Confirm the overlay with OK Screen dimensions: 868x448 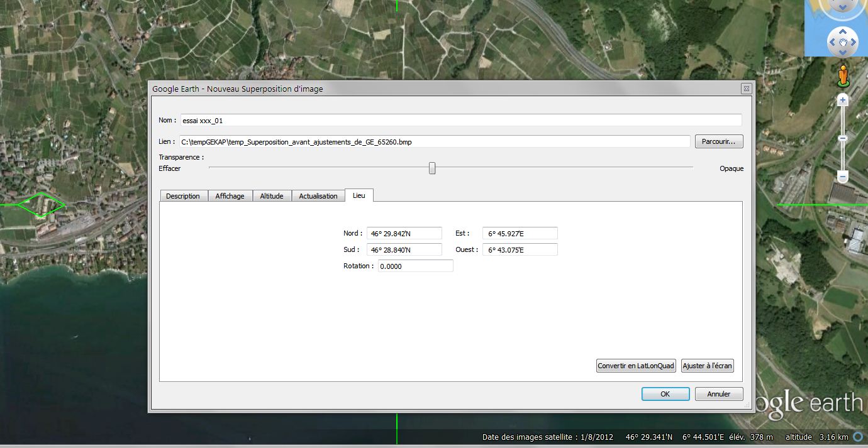[x=665, y=394]
